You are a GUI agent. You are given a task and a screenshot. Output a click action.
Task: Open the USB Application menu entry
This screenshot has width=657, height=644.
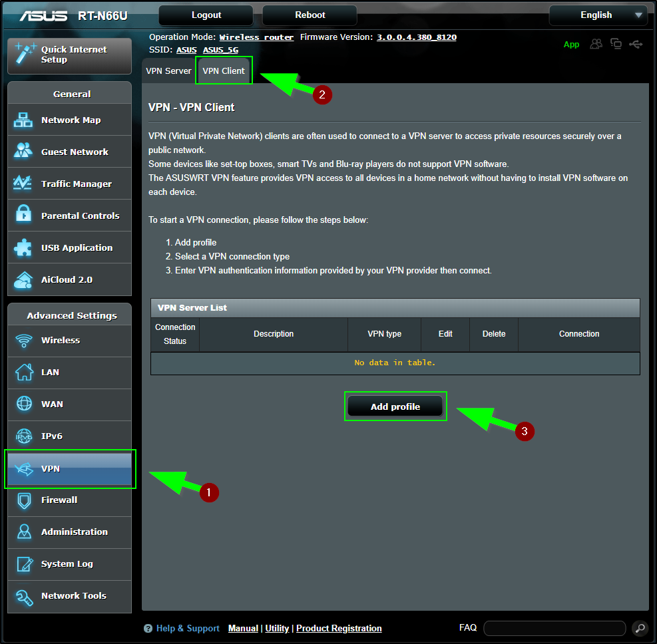69,248
